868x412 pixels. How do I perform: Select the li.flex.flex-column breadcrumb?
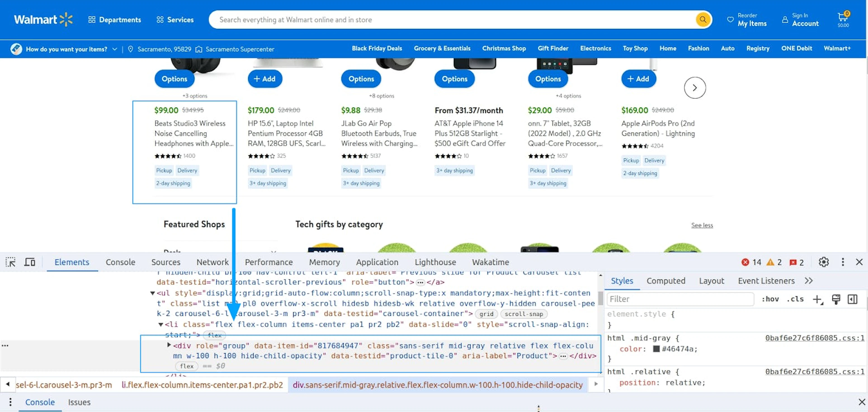[202, 385]
